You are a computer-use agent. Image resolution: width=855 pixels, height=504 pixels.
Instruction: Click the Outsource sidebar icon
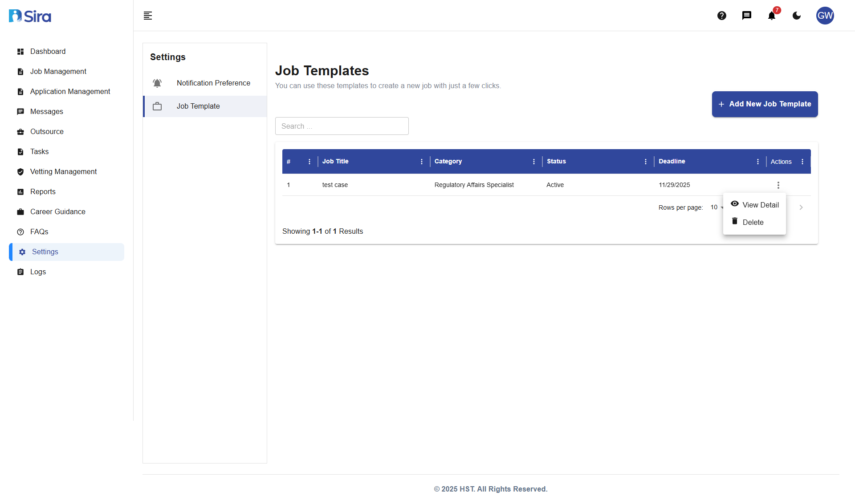pos(20,131)
